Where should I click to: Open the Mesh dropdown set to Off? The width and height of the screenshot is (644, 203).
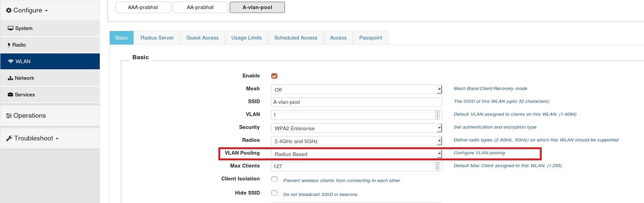tap(357, 89)
